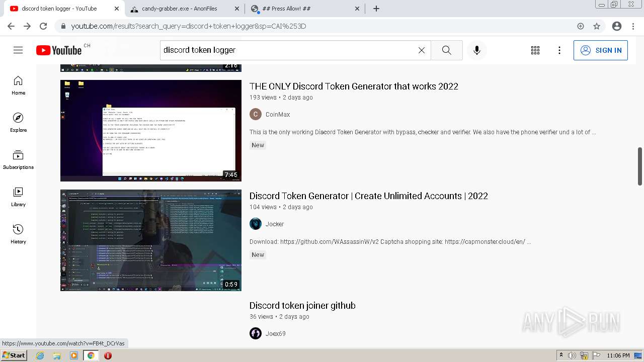The height and width of the screenshot is (362, 644).
Task: Open Jocker channel name
Action: tap(275, 224)
